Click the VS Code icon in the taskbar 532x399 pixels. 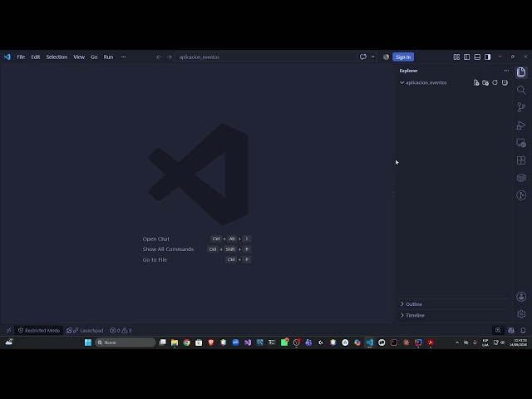(369, 342)
